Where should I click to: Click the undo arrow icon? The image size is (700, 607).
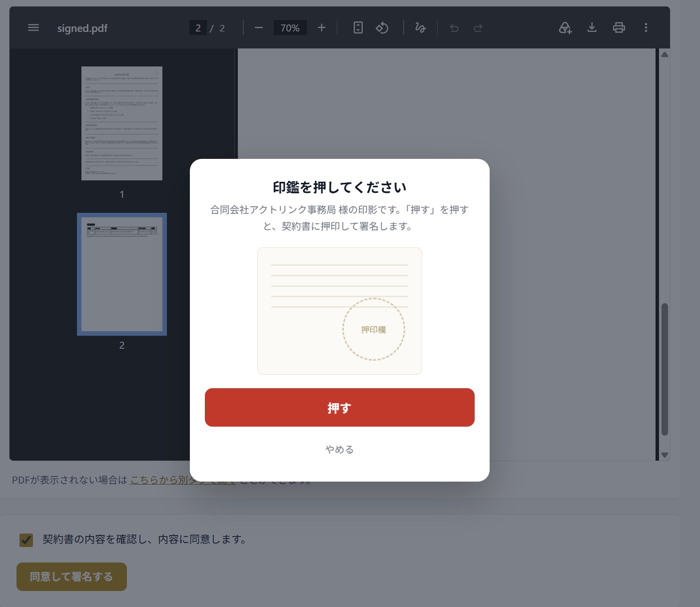point(454,28)
